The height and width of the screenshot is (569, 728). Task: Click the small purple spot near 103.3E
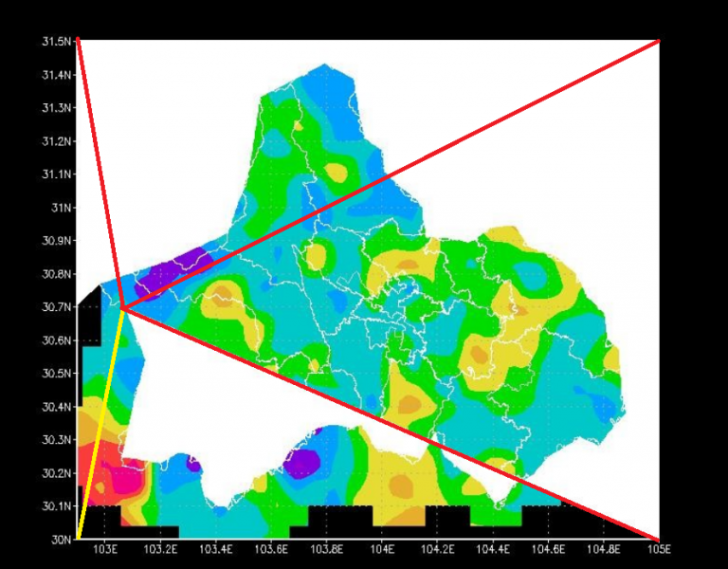coord(193,465)
